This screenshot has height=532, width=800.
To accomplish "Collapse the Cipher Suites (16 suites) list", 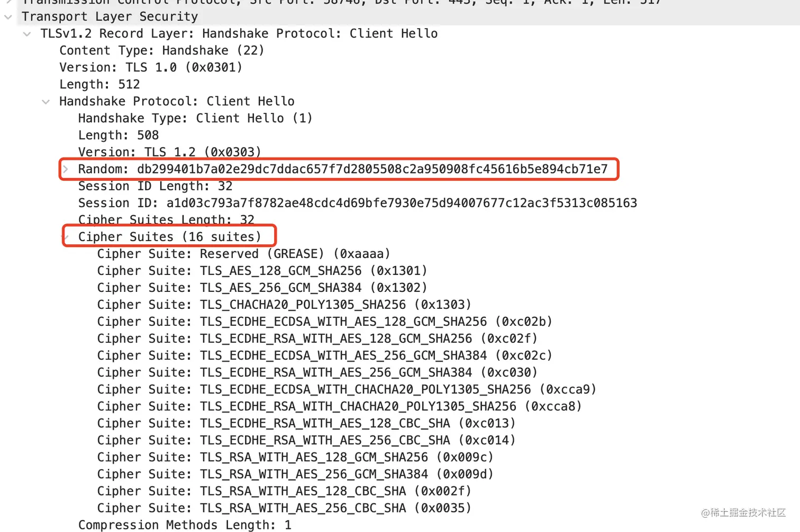I will pyautogui.click(x=66, y=237).
